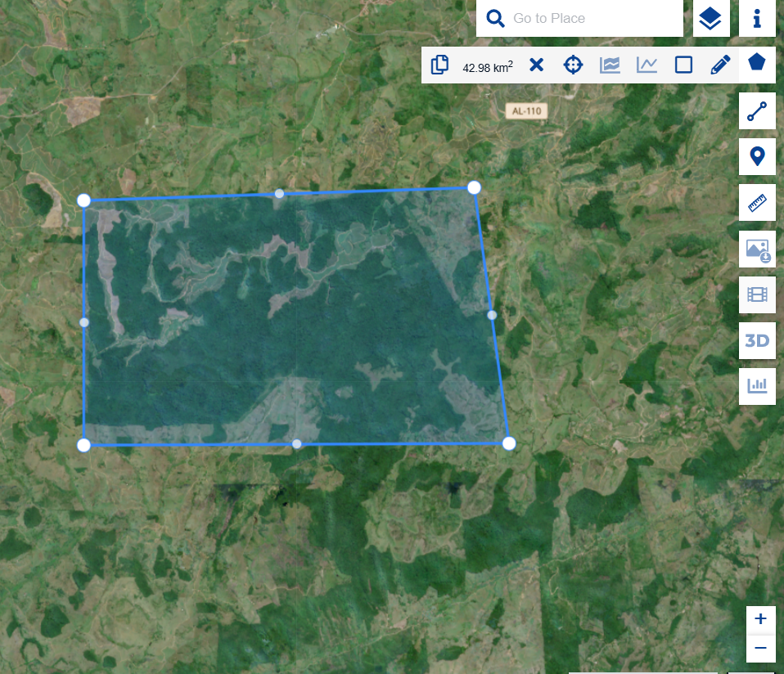
Task: Open the ruler measure tool
Action: [x=757, y=203]
